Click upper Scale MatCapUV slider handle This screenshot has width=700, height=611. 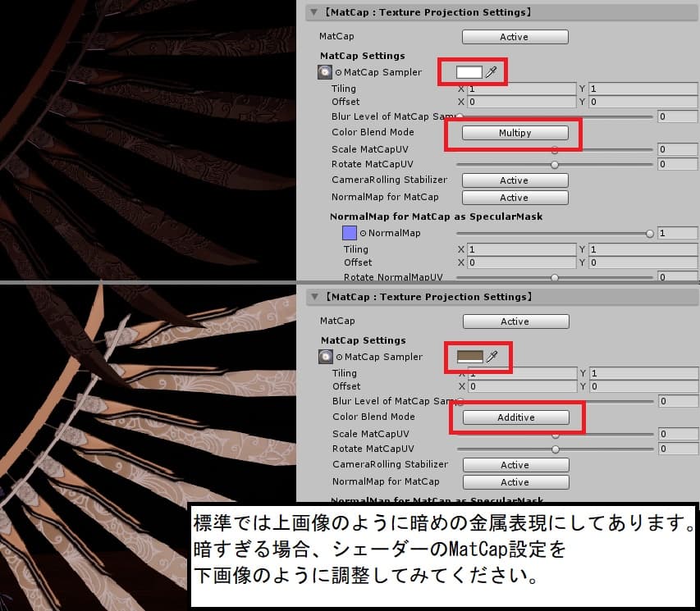[555, 150]
